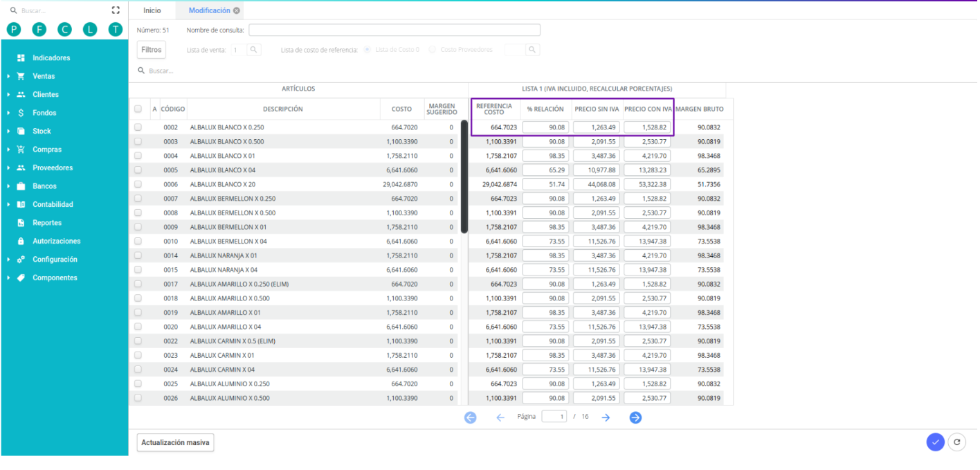The image size is (980, 470).
Task: Click the Actualización masiva button
Action: [175, 442]
